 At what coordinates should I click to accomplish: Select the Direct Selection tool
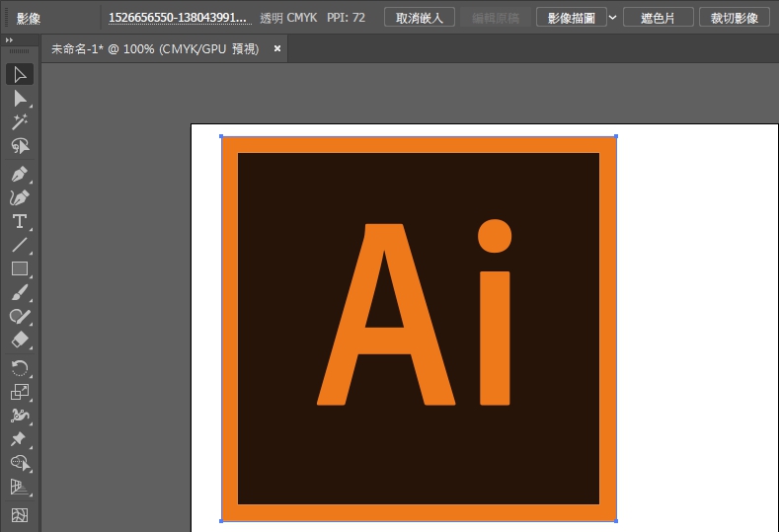pos(20,99)
